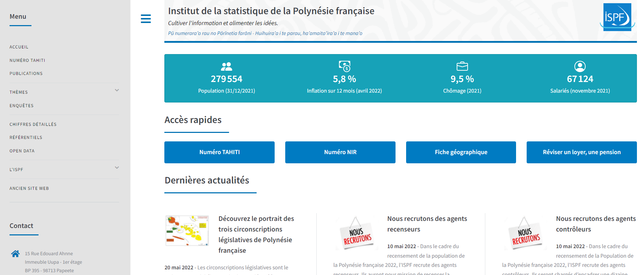Click the 20 mai 2022 article date

[x=179, y=268]
